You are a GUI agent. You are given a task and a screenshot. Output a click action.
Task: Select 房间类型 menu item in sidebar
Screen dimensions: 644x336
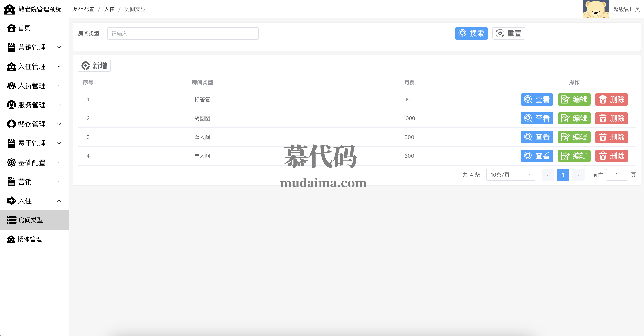31,220
